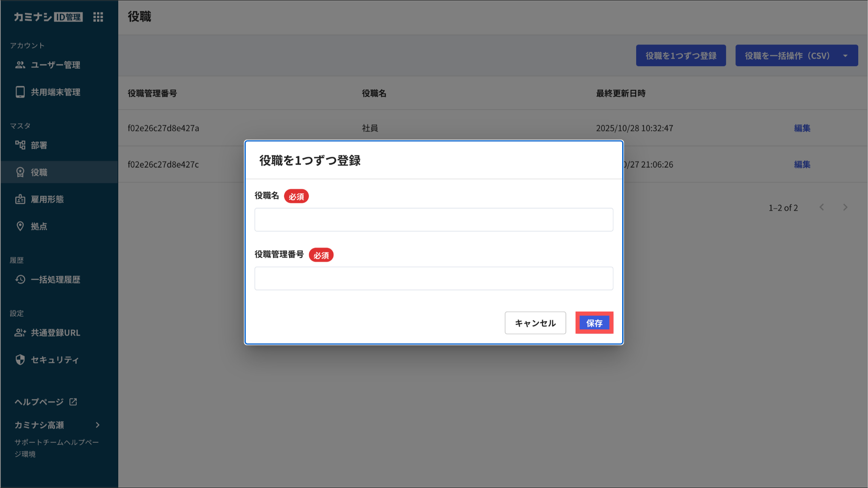Open 共通登録URL sidebar menu item
The height and width of the screenshot is (488, 868).
(x=55, y=333)
